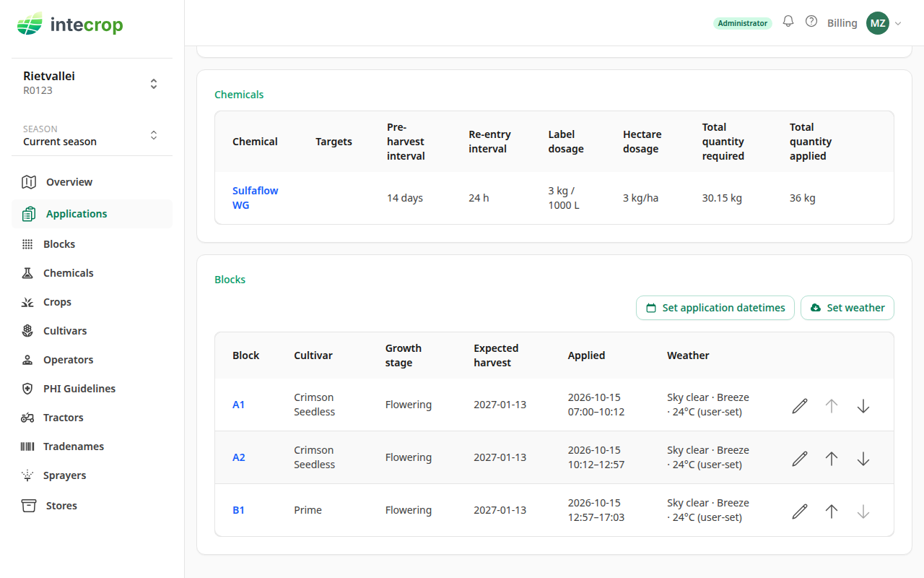Move block A2 down
This screenshot has width=924, height=578.
(863, 459)
